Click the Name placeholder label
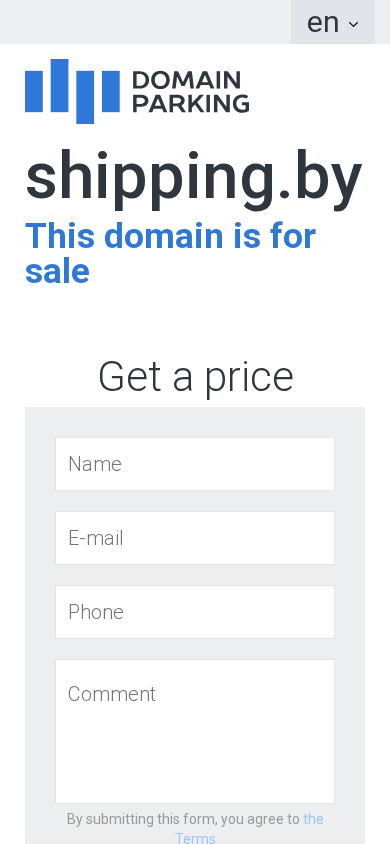The width and height of the screenshot is (390, 844). click(95, 464)
